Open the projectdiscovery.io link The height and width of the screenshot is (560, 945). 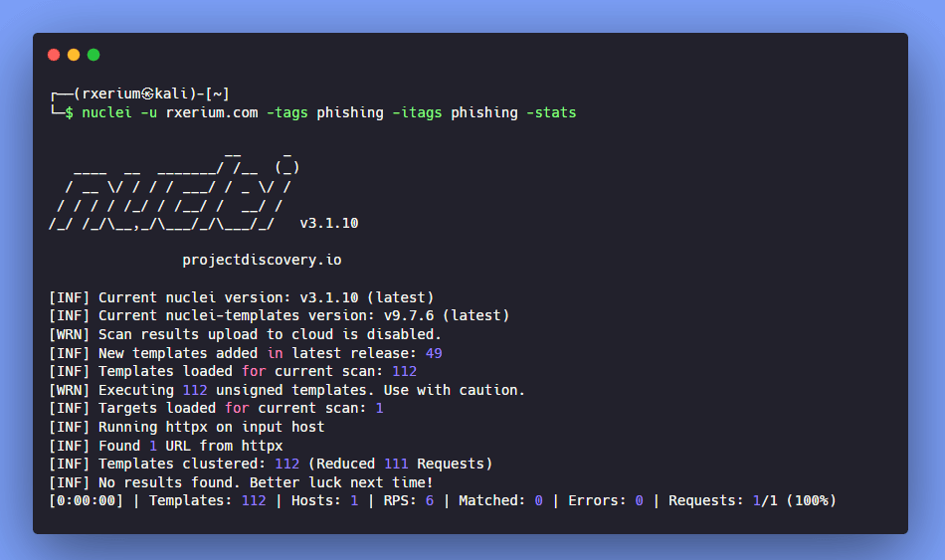click(x=262, y=260)
